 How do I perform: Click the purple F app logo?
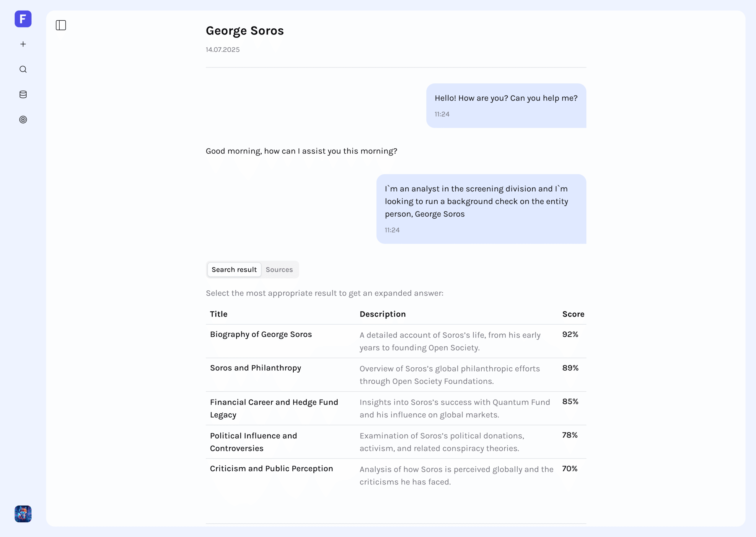23,19
